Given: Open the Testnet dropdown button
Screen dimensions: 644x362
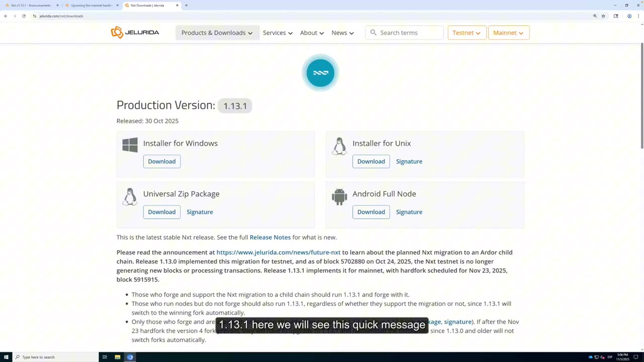Looking at the screenshot, I should [466, 33].
